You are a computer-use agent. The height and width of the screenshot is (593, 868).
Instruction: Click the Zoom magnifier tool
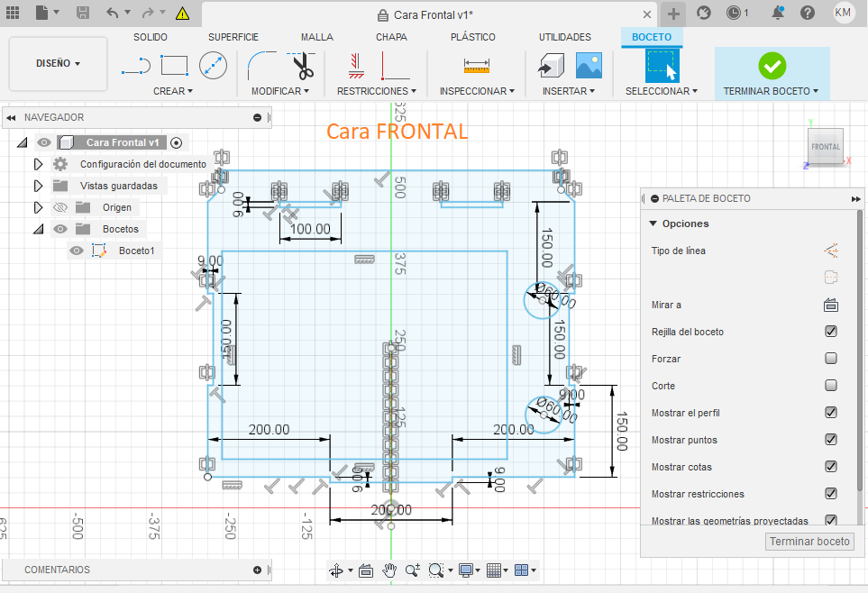[413, 570]
